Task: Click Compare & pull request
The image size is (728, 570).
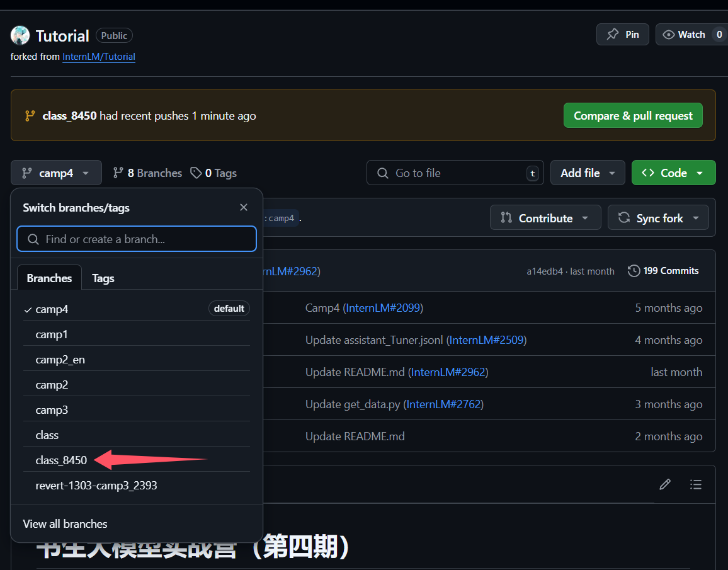Action: 633,116
